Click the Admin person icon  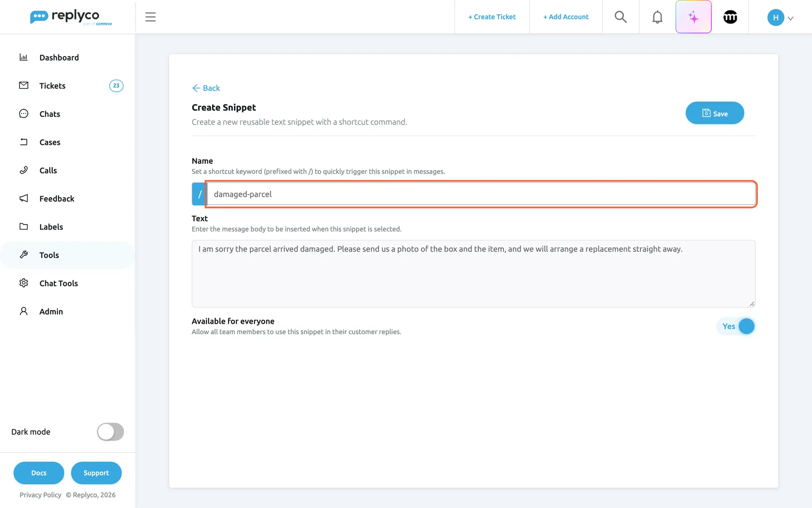23,311
